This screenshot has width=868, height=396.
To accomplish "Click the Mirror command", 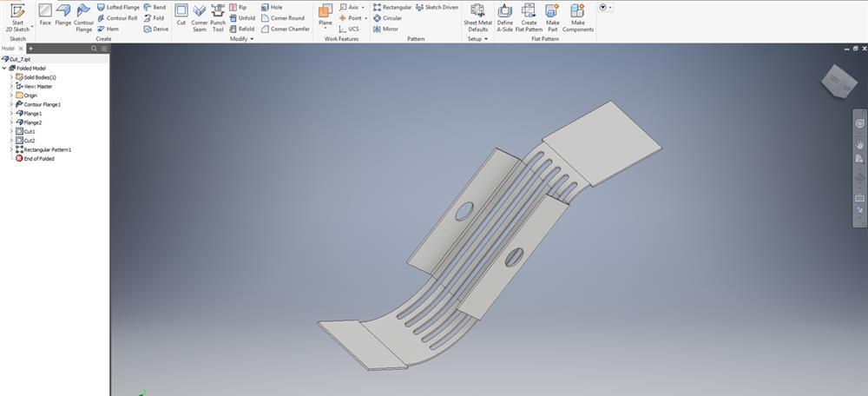I will (x=386, y=29).
